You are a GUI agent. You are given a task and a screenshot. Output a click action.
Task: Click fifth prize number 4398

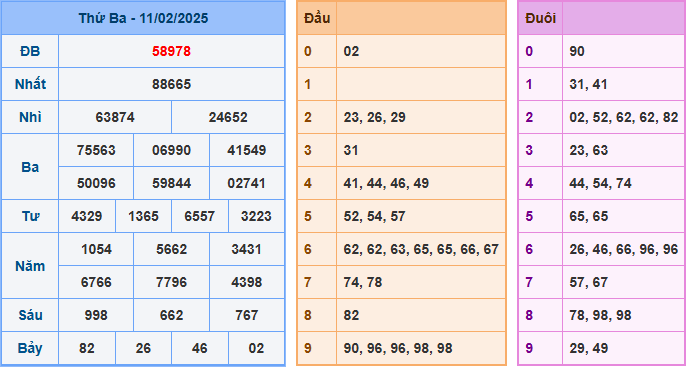(247, 282)
